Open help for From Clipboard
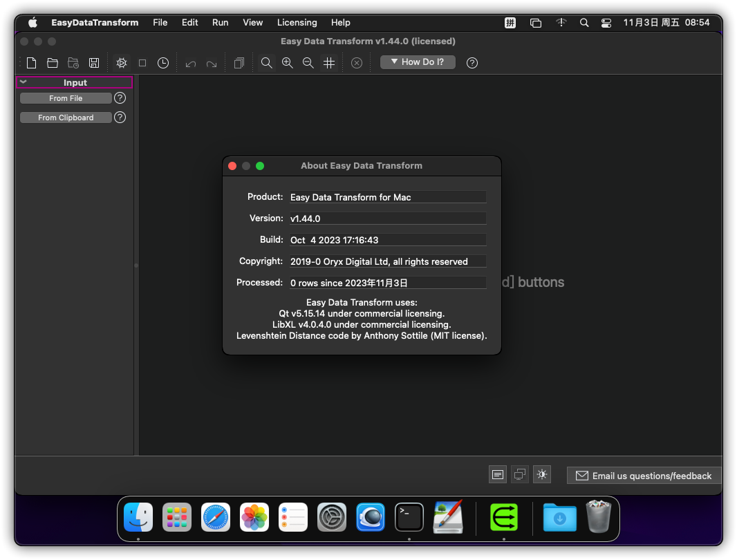The image size is (737, 560). [120, 117]
